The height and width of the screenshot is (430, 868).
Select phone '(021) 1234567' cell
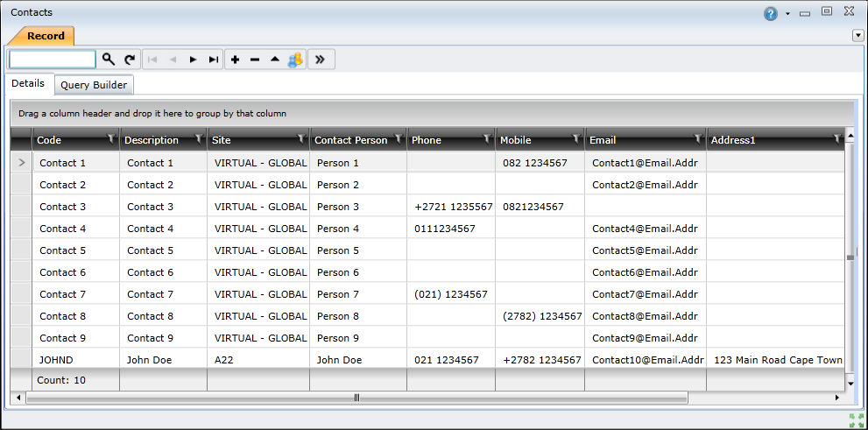(x=451, y=294)
